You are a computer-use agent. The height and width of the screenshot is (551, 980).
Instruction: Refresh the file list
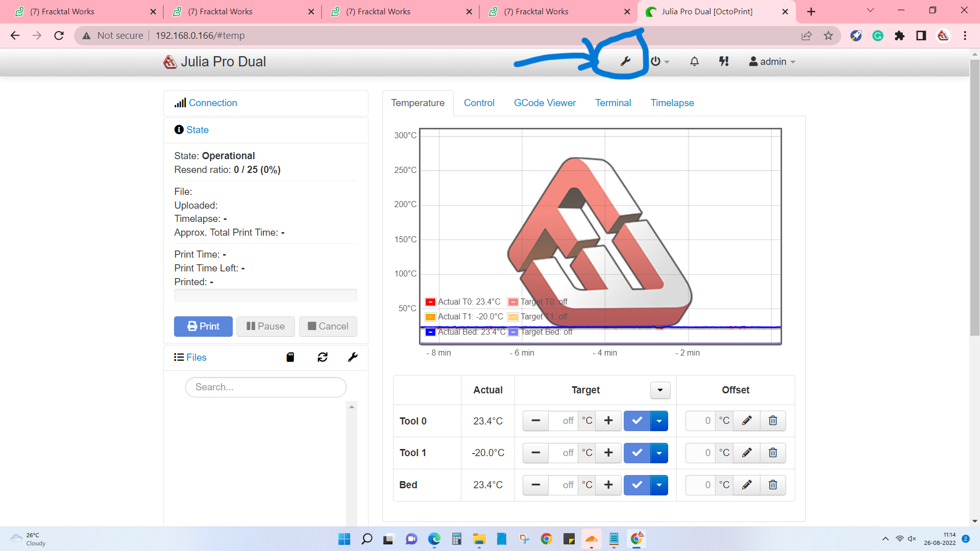click(322, 357)
